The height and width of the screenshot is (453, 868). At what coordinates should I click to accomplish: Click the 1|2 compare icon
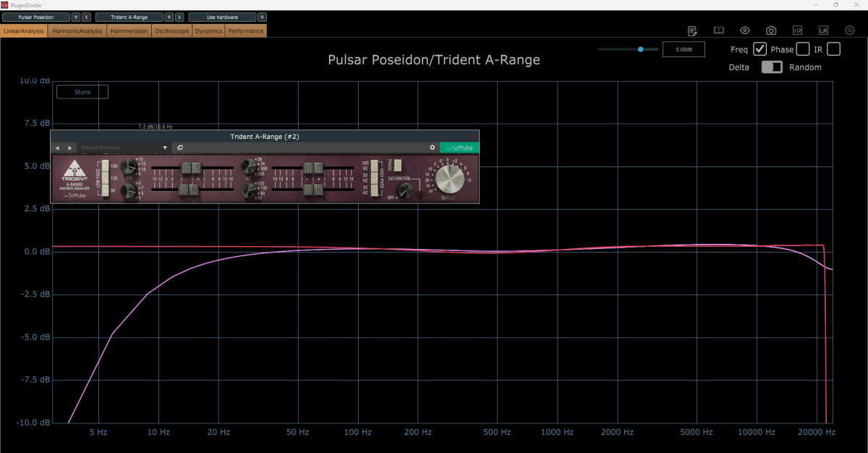pos(797,30)
